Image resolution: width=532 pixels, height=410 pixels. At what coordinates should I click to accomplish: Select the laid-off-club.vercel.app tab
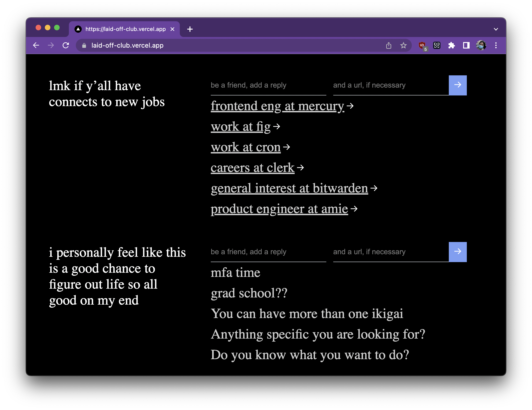pos(124,29)
